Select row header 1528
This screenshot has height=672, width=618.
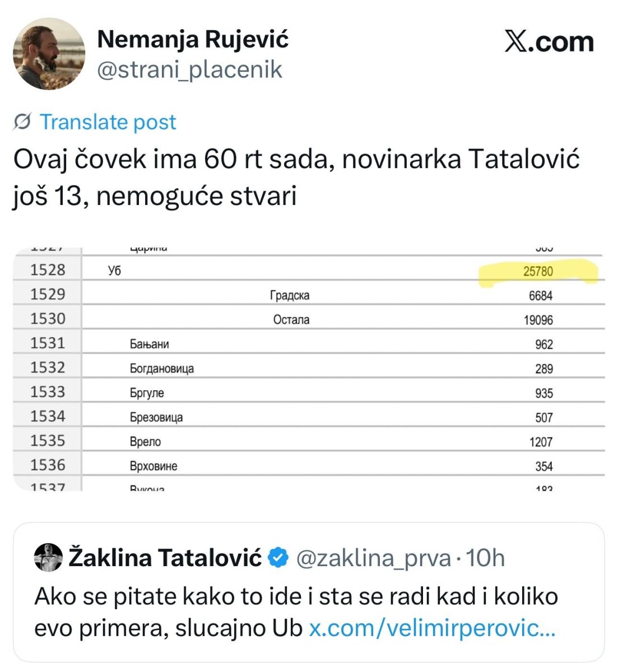(48, 270)
